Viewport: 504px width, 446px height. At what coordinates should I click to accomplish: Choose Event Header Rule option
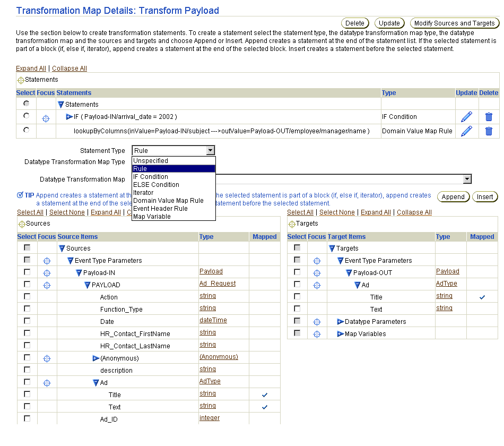tap(173, 209)
